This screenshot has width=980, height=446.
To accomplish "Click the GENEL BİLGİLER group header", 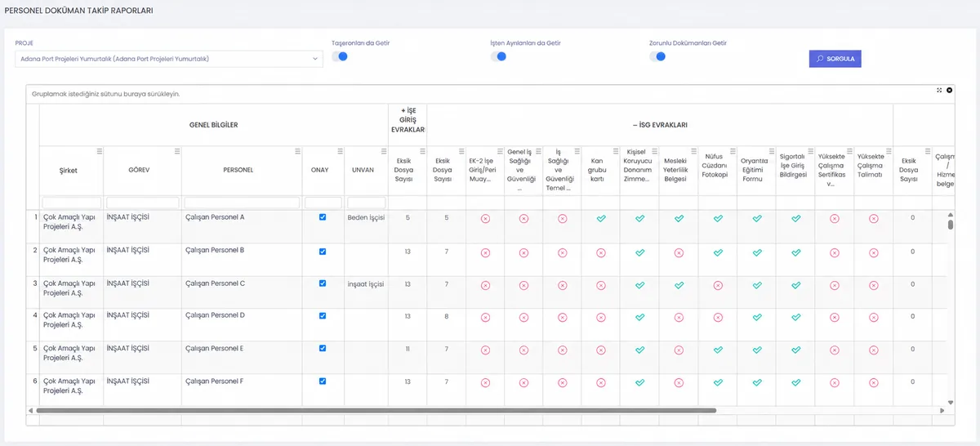I will pos(214,125).
